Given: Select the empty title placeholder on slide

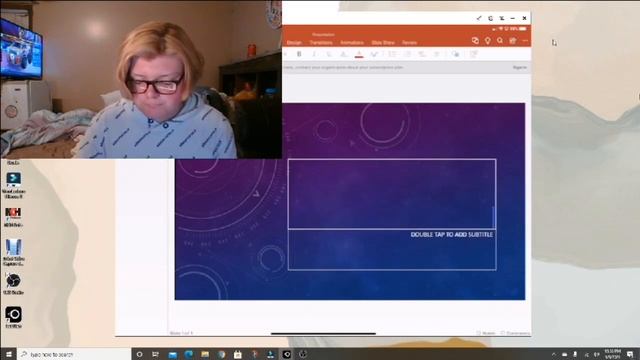Looking at the screenshot, I should (392, 194).
